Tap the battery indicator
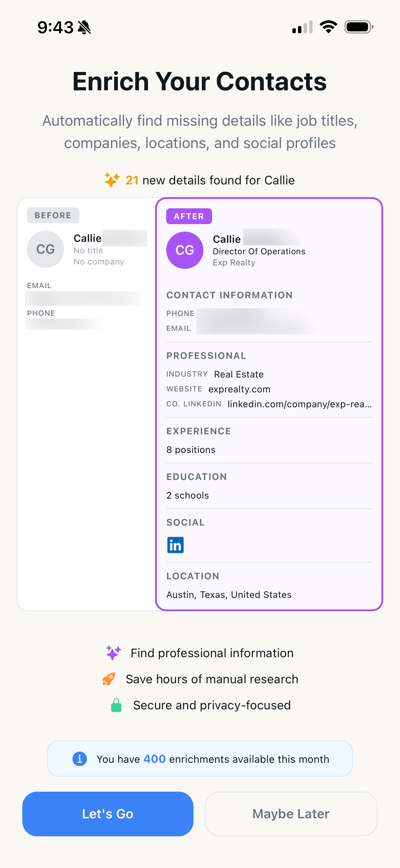The image size is (400, 868). [358, 27]
